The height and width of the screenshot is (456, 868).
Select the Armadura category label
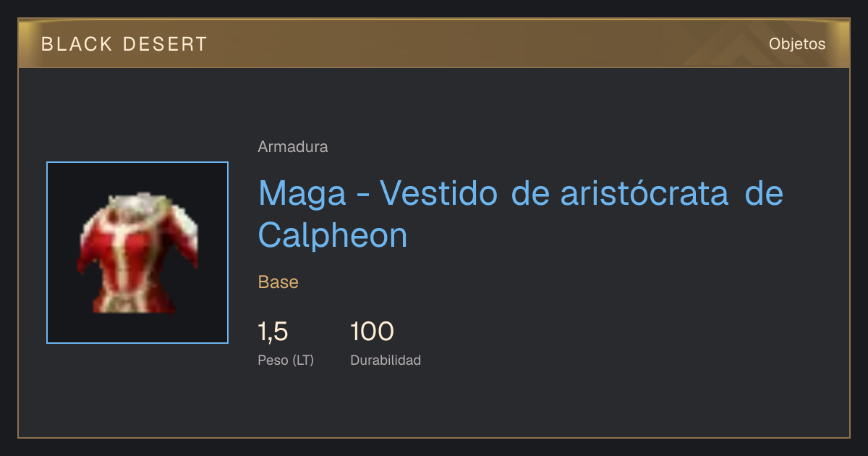[x=293, y=147]
